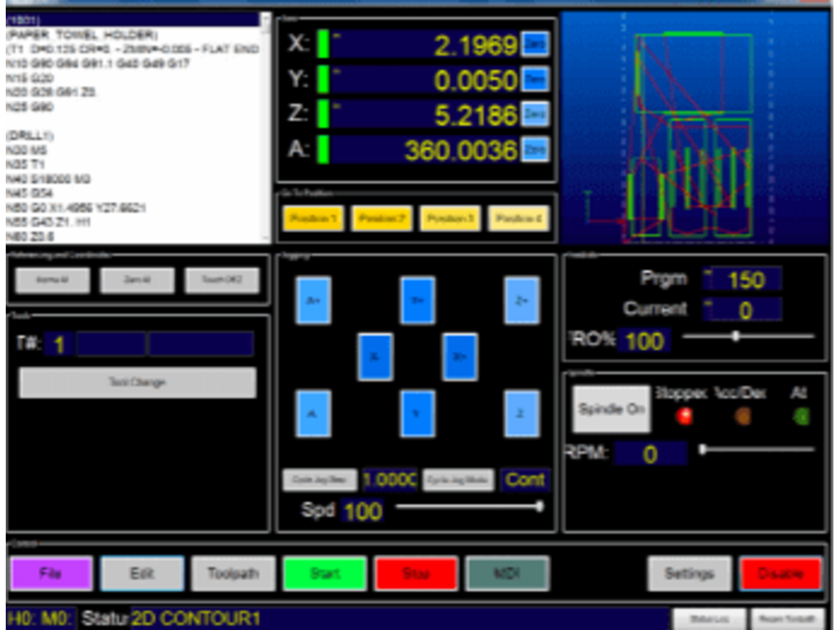Cycle the jog mode button

click(x=458, y=480)
